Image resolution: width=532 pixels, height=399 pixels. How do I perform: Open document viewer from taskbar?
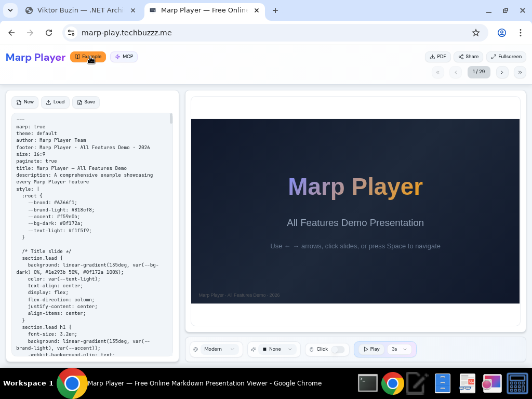[x=467, y=383]
